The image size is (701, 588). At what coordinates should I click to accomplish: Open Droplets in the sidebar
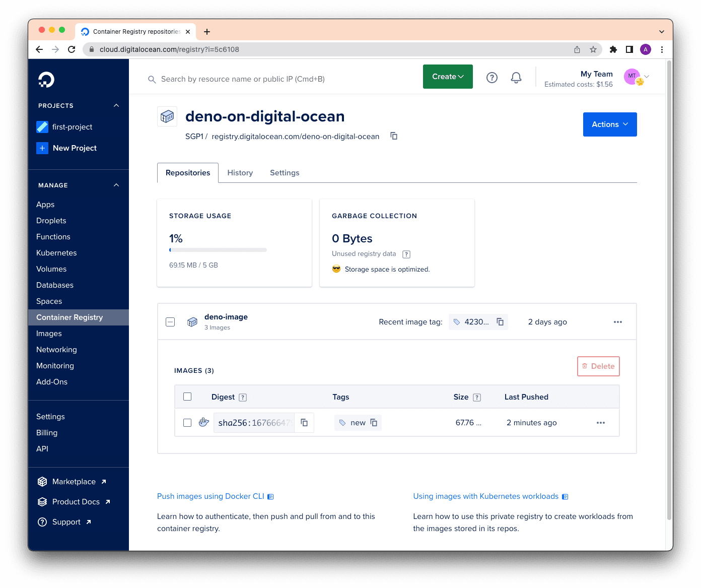pos(51,221)
